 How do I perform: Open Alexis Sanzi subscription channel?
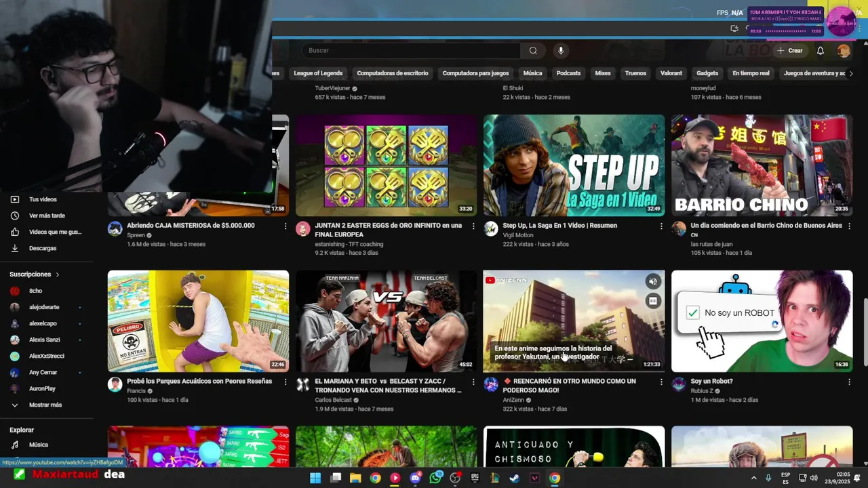[44, 340]
